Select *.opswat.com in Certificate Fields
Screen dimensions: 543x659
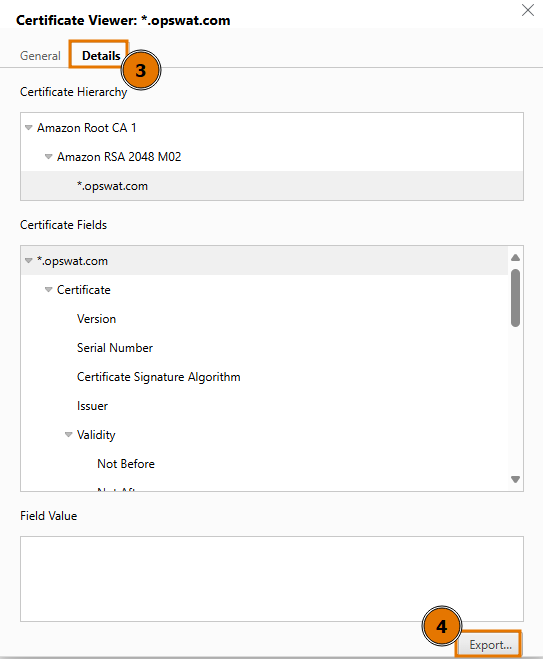tap(264, 261)
